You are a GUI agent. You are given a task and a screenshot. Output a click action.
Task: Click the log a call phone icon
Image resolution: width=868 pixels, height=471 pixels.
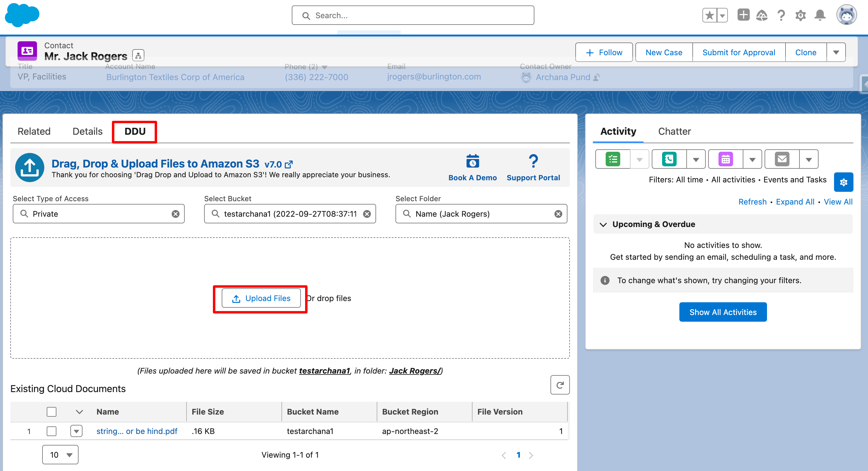[669, 159]
